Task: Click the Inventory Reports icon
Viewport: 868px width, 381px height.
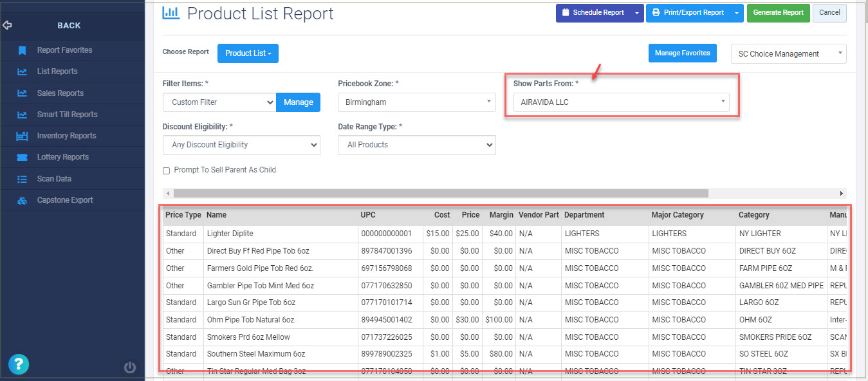Action: (x=22, y=136)
